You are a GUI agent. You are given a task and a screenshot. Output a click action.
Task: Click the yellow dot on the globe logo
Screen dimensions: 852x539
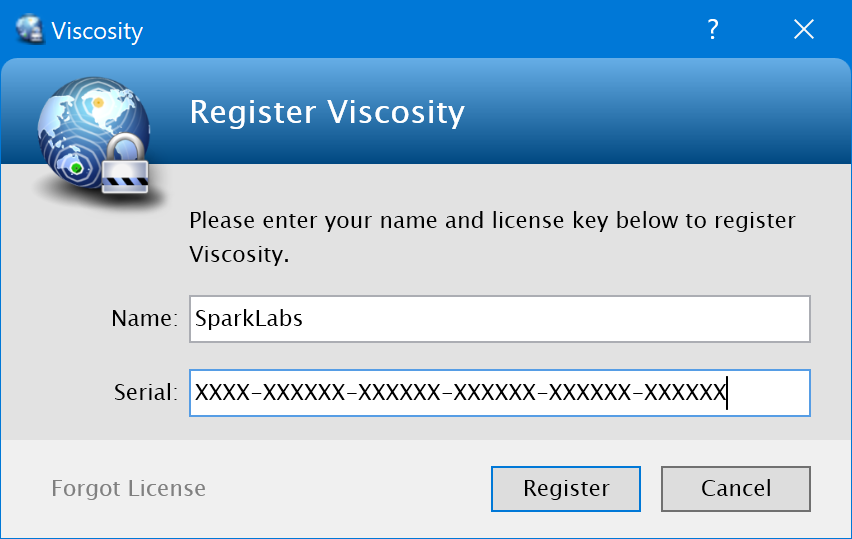tap(98, 101)
